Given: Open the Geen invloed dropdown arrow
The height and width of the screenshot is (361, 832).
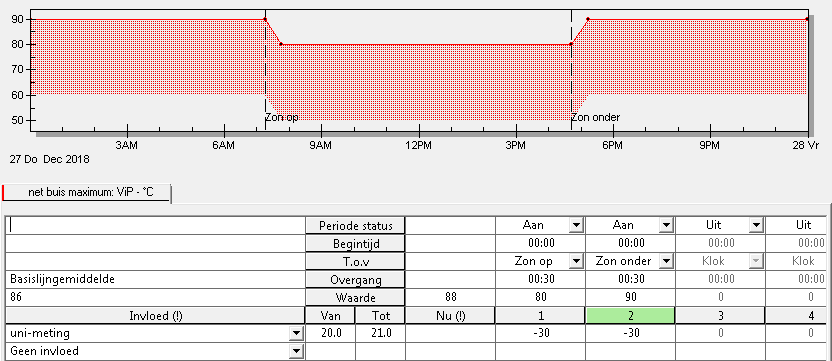Looking at the screenshot, I should pos(296,351).
